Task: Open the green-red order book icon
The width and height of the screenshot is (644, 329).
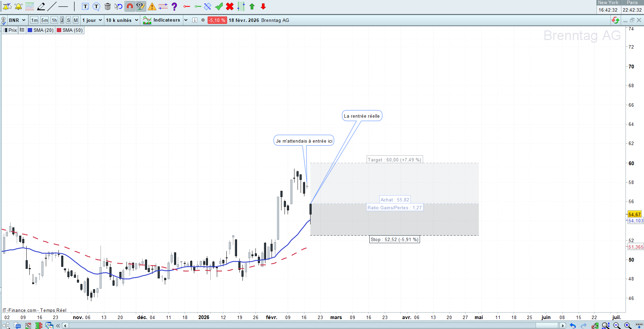Action: 39,325
